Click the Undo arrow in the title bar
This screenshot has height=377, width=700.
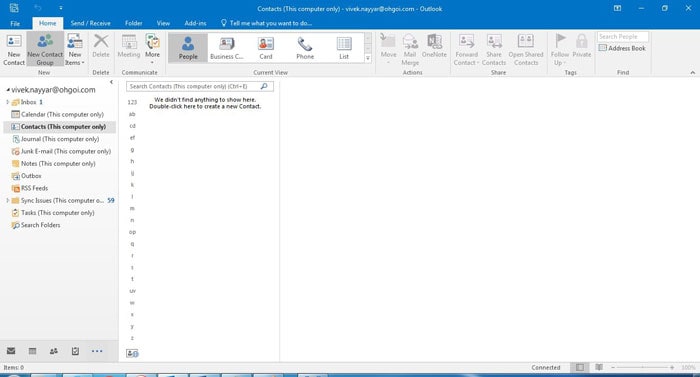(x=38, y=8)
